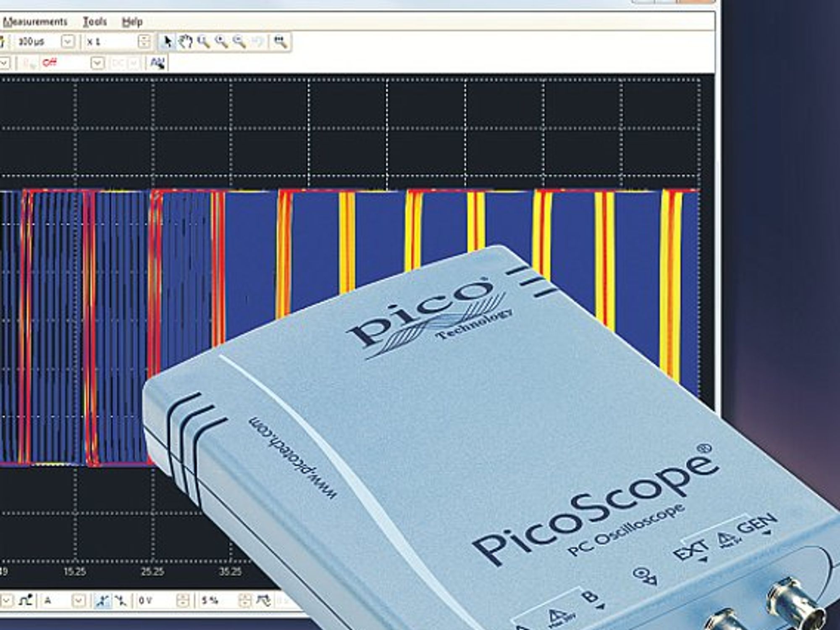
Task: Select the hand pan tool
Action: click(x=185, y=42)
